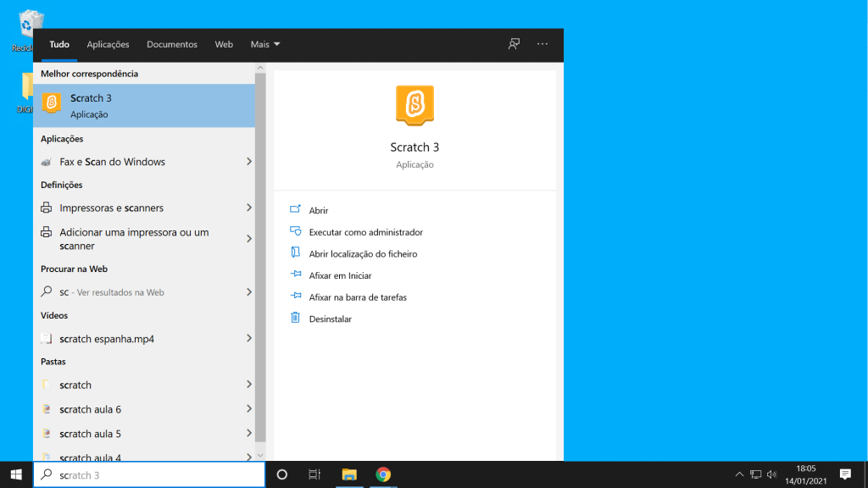Choose Abrir localização do ficheiro
868x488 pixels.
(x=363, y=253)
